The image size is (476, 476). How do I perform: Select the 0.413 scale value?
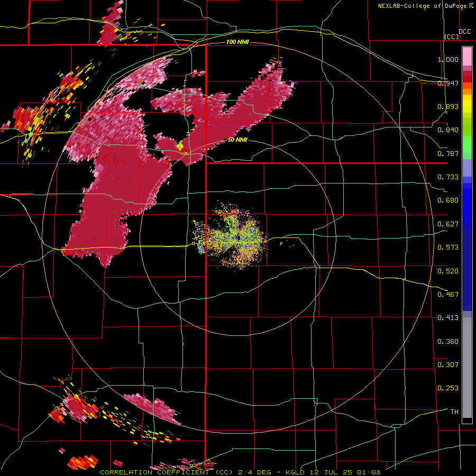point(448,318)
